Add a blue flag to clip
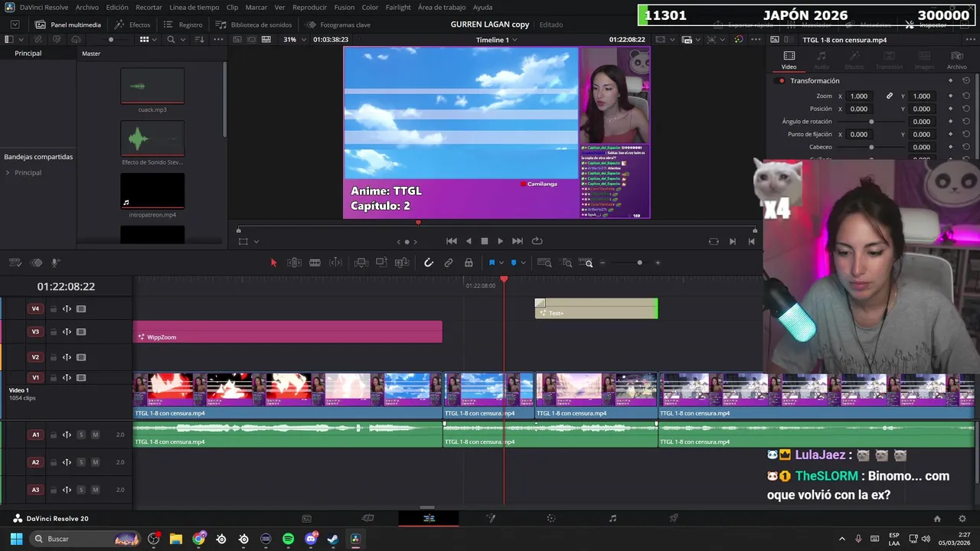 pos(492,262)
